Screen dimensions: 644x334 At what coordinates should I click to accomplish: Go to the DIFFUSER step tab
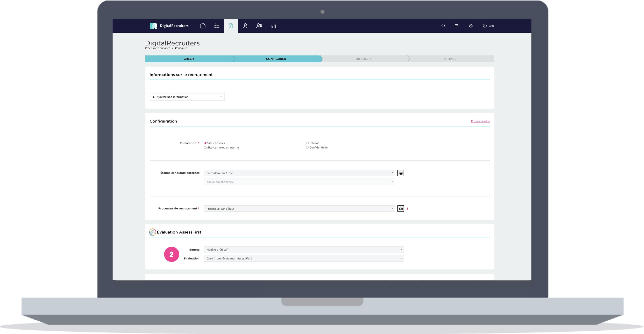[x=363, y=59]
